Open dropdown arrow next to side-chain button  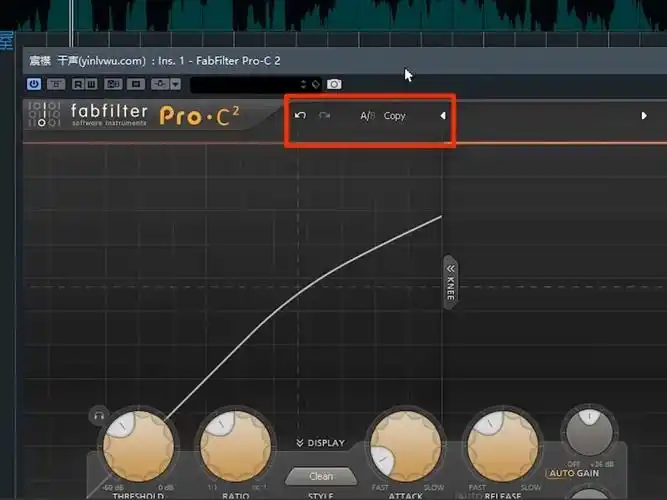(x=176, y=84)
